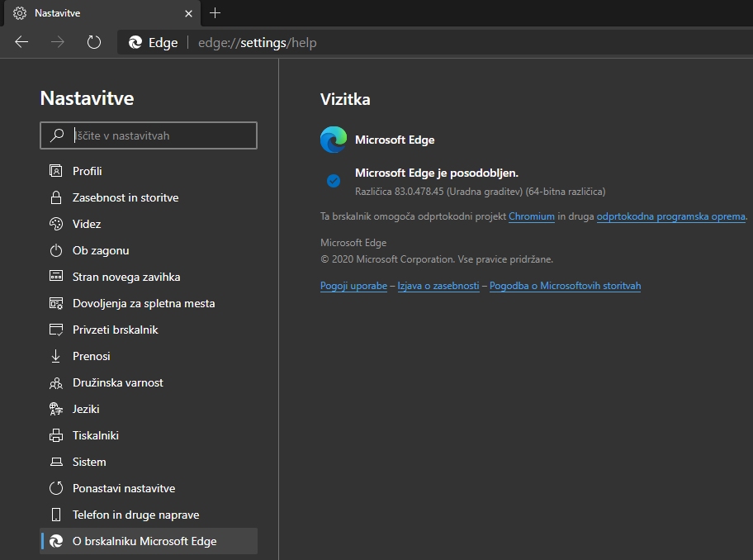
Task: Click the gear icon on the Nastavitve tab
Action: (x=20, y=13)
